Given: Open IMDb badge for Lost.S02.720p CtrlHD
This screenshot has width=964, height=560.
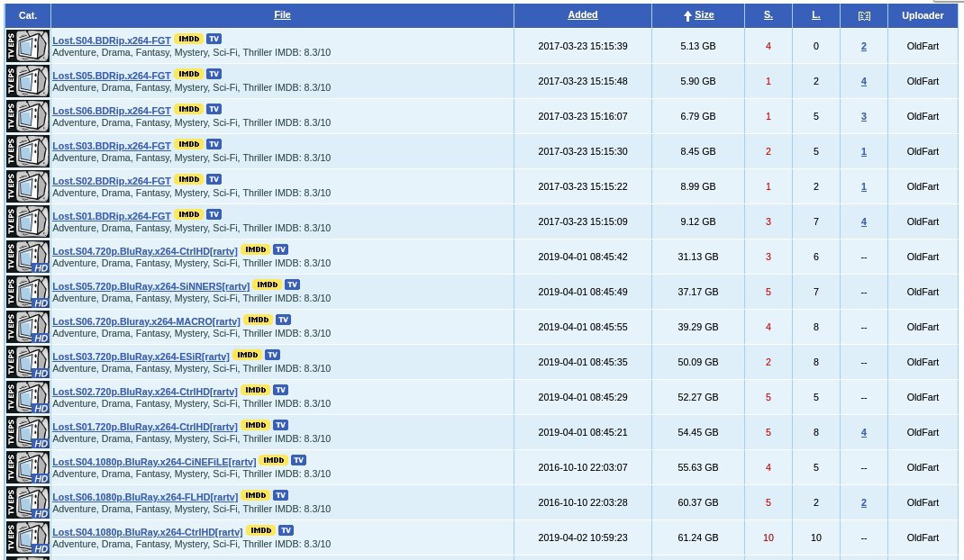Looking at the screenshot, I should (255, 390).
